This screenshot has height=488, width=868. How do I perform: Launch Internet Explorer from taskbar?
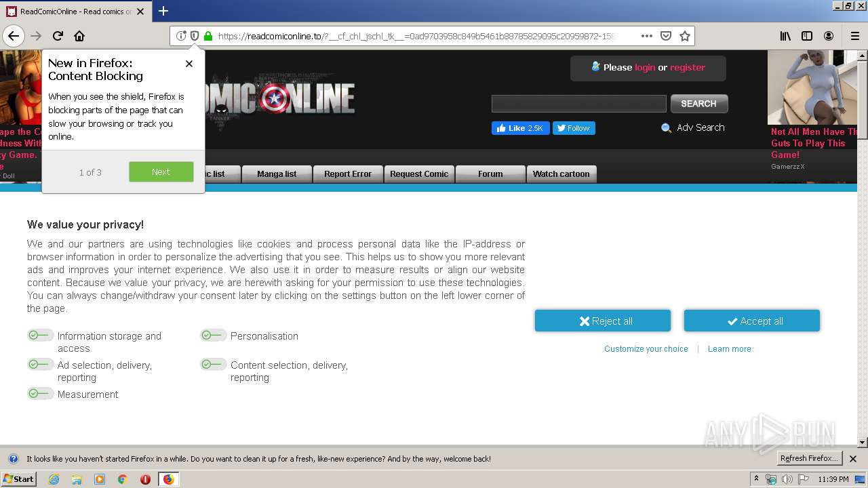pos(54,479)
